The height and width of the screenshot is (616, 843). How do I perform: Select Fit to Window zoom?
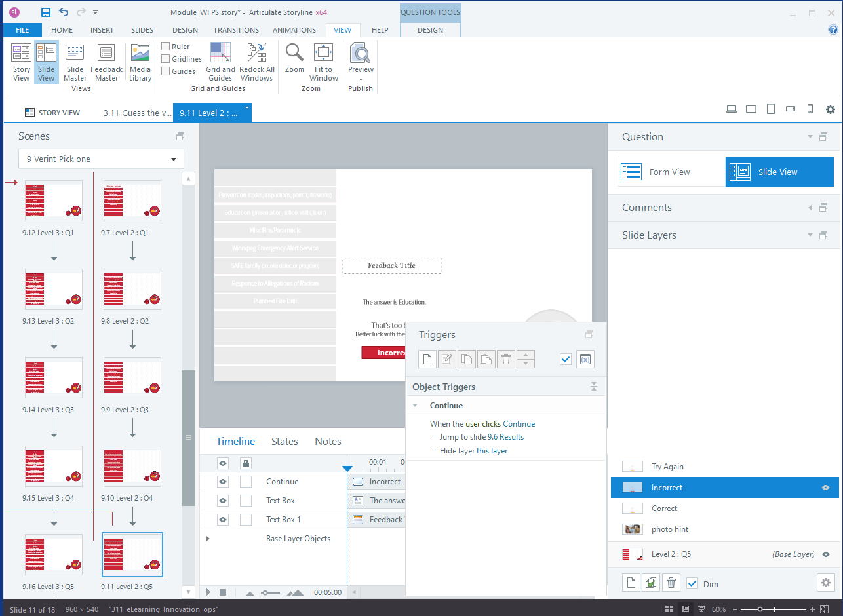[x=324, y=63]
